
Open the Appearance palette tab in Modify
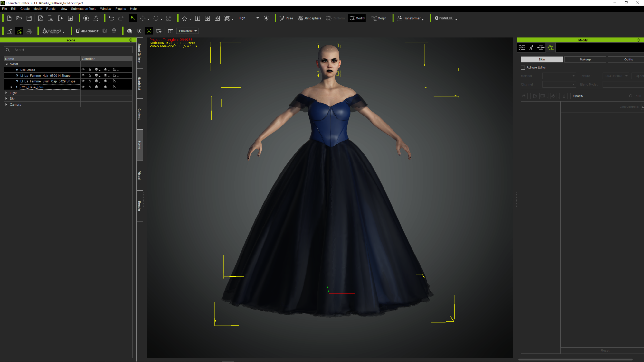coord(551,48)
